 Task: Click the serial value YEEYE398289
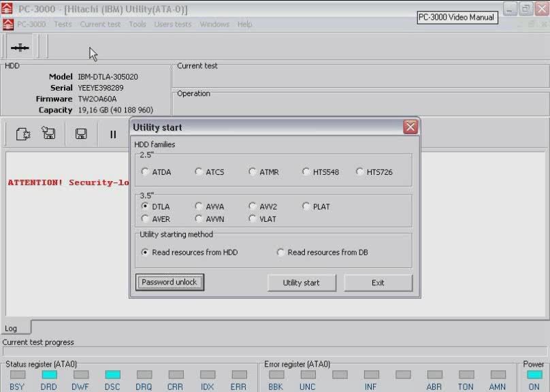tap(101, 88)
